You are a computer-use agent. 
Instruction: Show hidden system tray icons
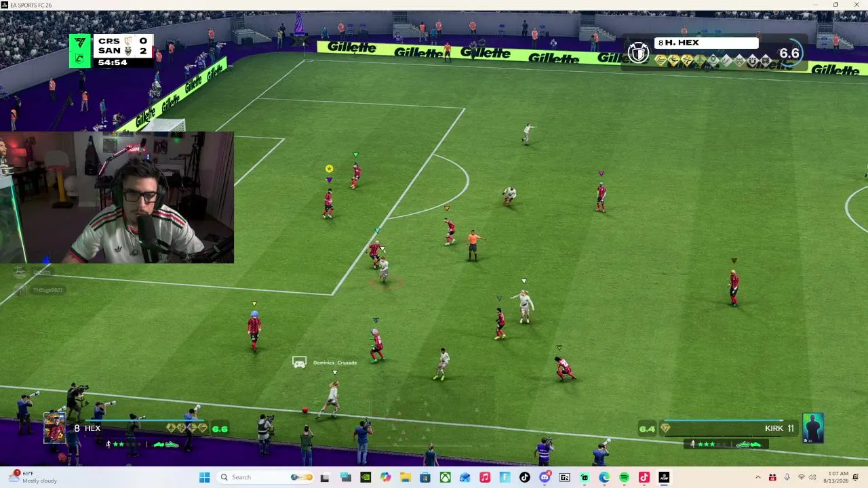[x=757, y=477]
